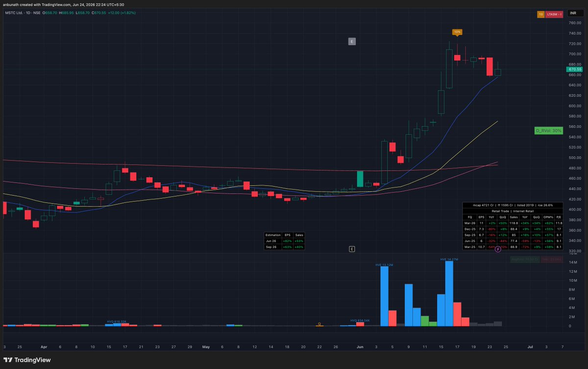Screen dimensions: 588x369
Task: Click the purple lightning bolt icon
Action: [x=498, y=249]
